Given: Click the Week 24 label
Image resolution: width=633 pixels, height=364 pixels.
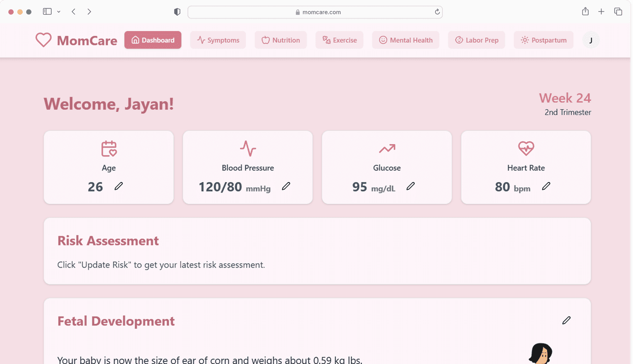Looking at the screenshot, I should point(565,98).
